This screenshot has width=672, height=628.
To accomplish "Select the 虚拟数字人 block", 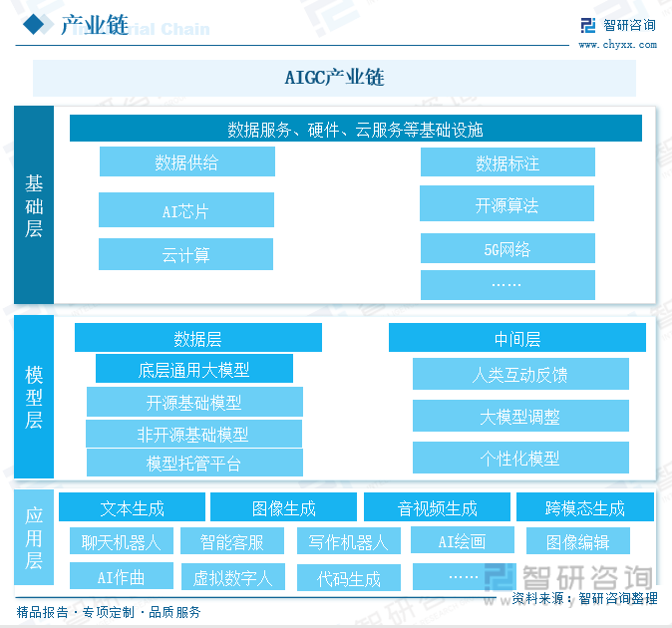I will [x=232, y=577].
